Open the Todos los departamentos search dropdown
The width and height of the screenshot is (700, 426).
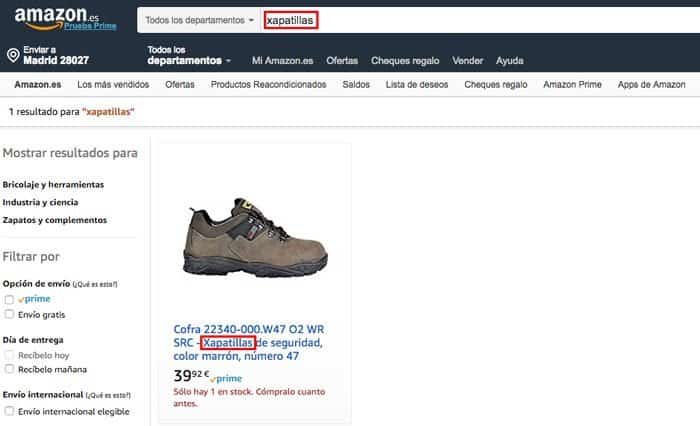(x=199, y=20)
